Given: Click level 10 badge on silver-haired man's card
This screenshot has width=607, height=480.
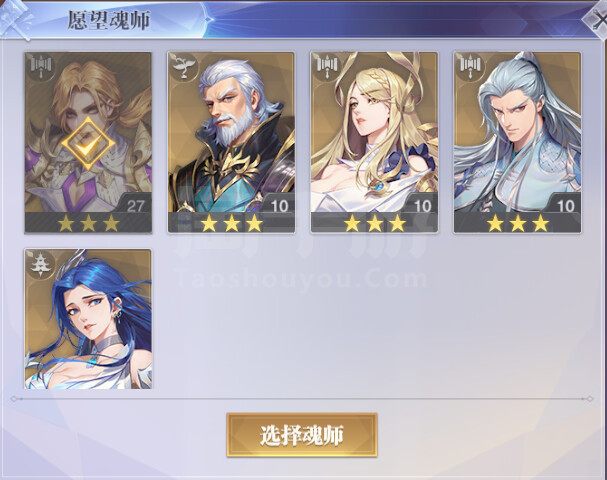Looking at the screenshot, I should click(x=564, y=204).
